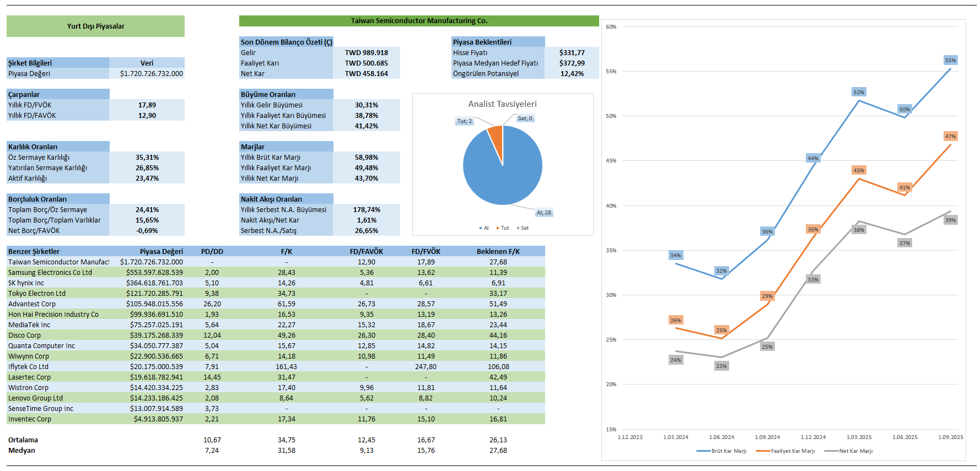980x471 pixels.
Task: Select the Medyan row label
Action: pos(21,451)
